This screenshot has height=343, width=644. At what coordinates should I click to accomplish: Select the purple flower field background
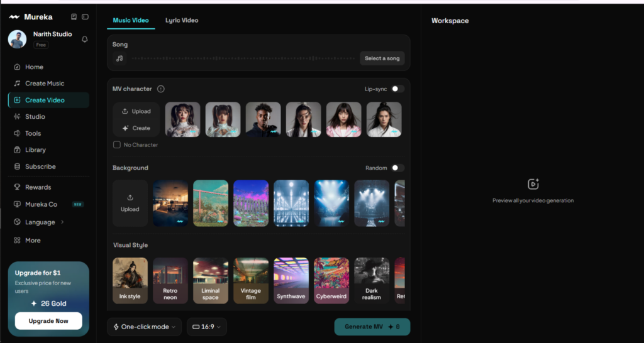pos(251,203)
